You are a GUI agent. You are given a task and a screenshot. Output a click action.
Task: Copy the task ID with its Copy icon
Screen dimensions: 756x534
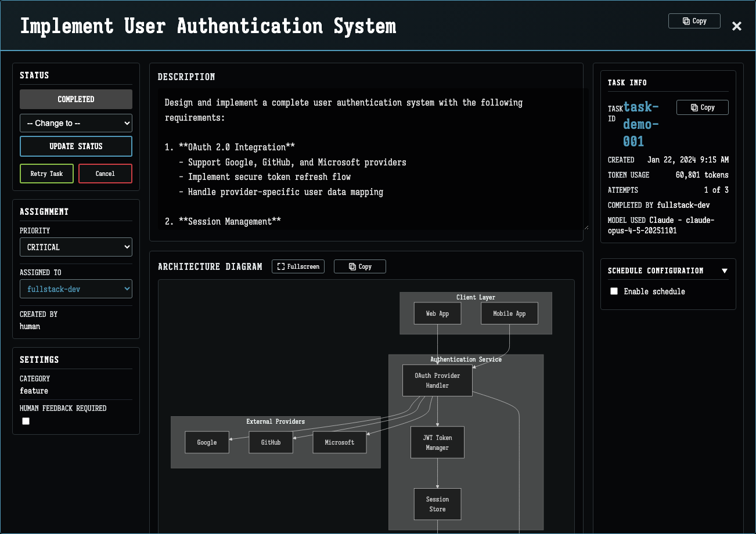pyautogui.click(x=702, y=107)
